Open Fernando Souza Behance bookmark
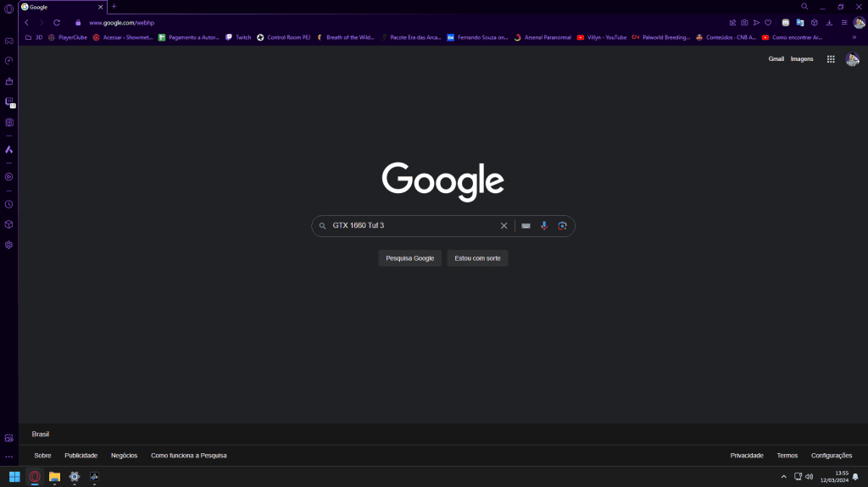This screenshot has height=487, width=868. 477,37
